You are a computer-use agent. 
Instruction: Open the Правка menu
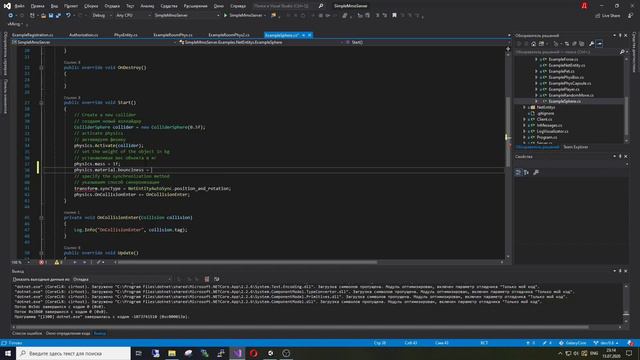coord(37,6)
